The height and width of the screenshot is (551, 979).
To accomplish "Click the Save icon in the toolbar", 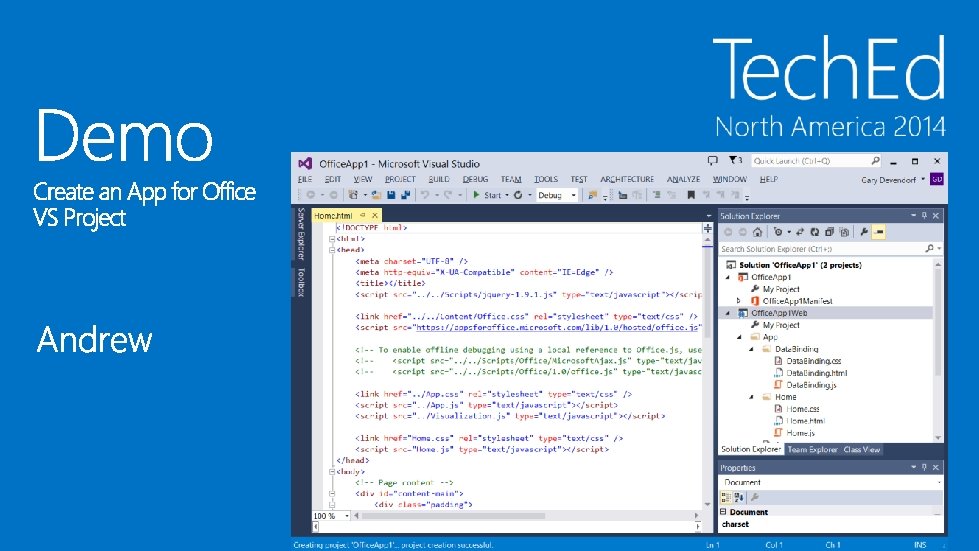I will click(391, 195).
